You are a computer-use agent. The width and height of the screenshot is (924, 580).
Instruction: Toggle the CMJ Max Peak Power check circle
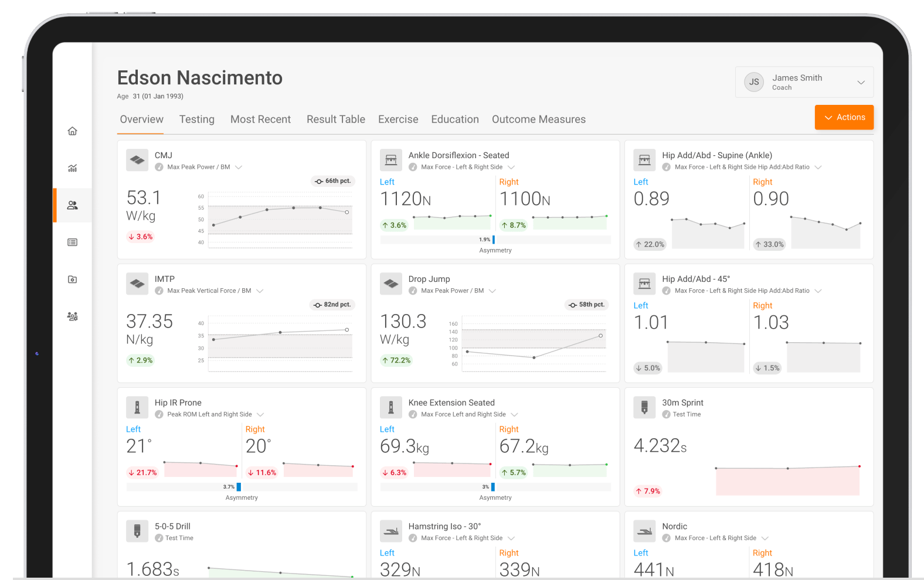click(x=159, y=167)
